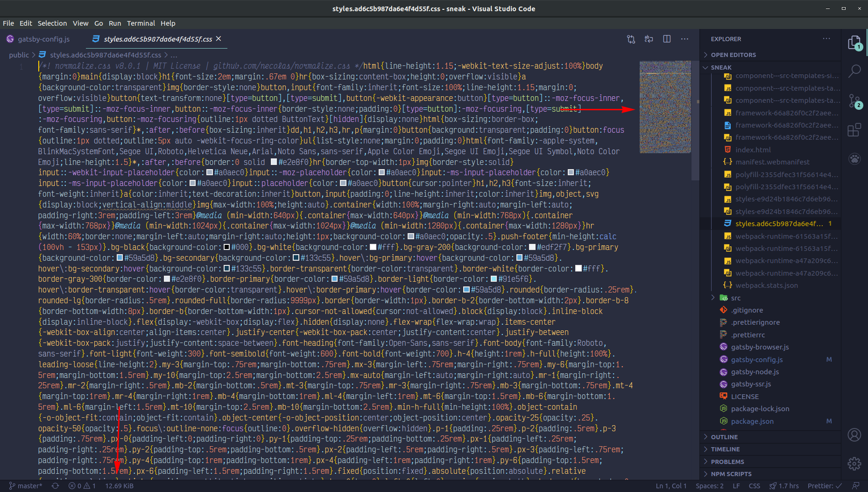The height and width of the screenshot is (492, 868).
Task: Collapse the SNEAK folder section
Action: pos(721,67)
